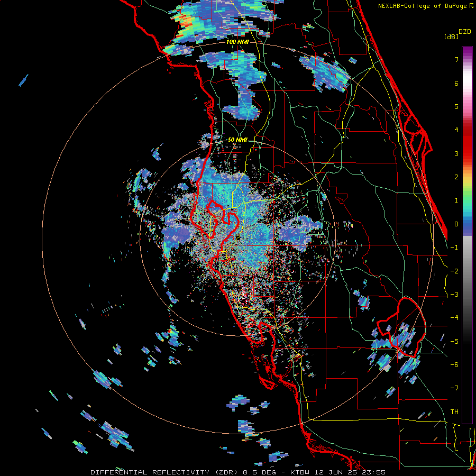476x476 pixels.
Task: Click the -1 dB value on the color scale
Action: tap(454, 248)
